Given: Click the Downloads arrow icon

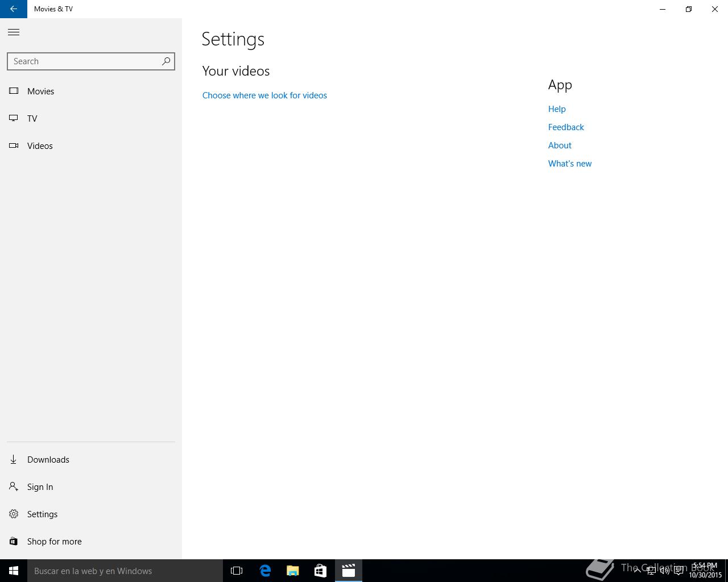Looking at the screenshot, I should click(x=14, y=459).
